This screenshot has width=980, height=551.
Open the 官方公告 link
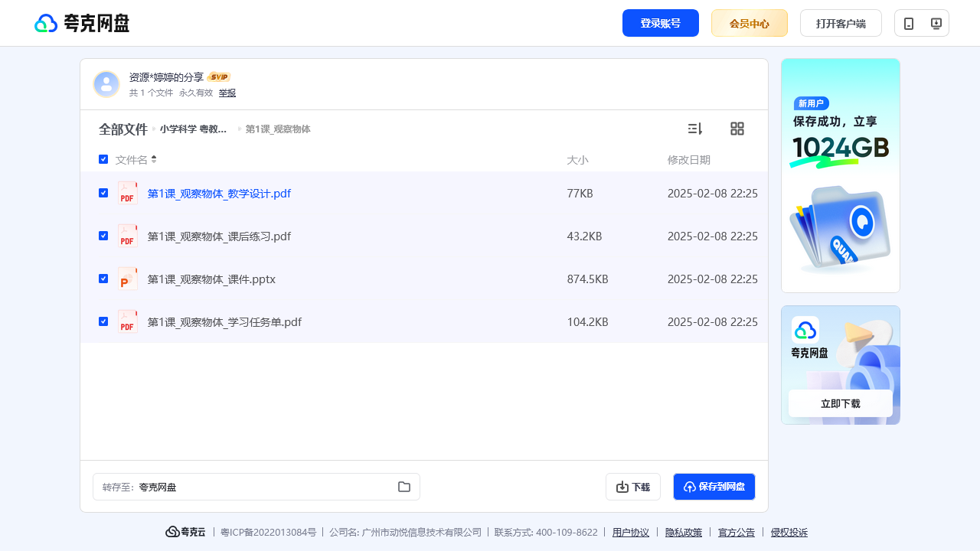pos(737,533)
